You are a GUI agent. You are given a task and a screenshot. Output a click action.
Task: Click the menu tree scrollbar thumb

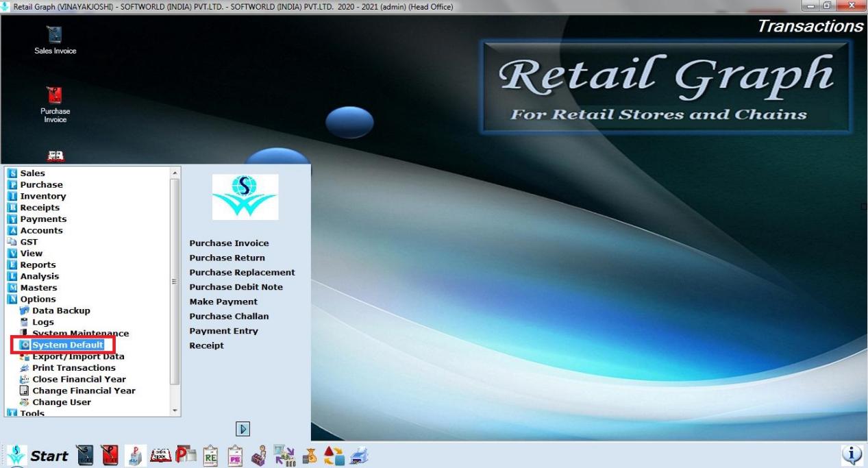175,282
